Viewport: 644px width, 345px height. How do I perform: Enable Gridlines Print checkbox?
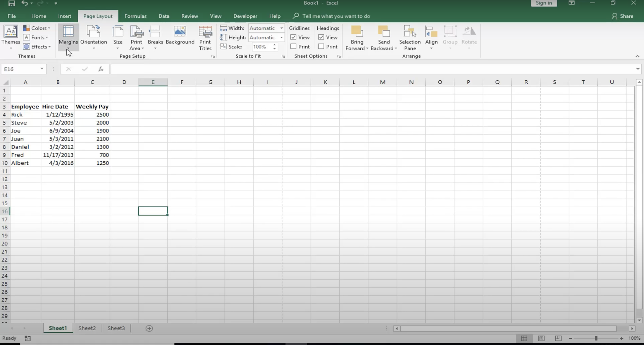(293, 46)
